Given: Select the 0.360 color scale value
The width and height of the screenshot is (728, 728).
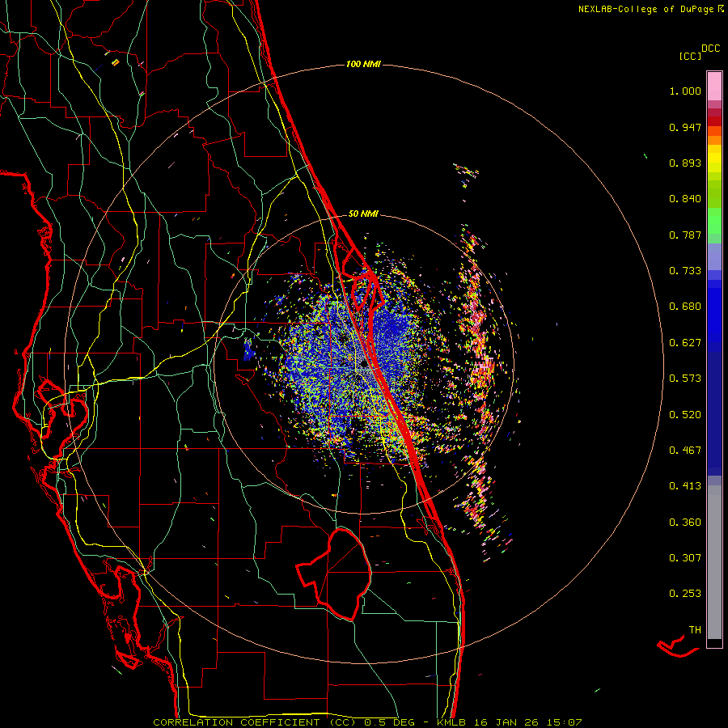Looking at the screenshot, I should [x=685, y=523].
